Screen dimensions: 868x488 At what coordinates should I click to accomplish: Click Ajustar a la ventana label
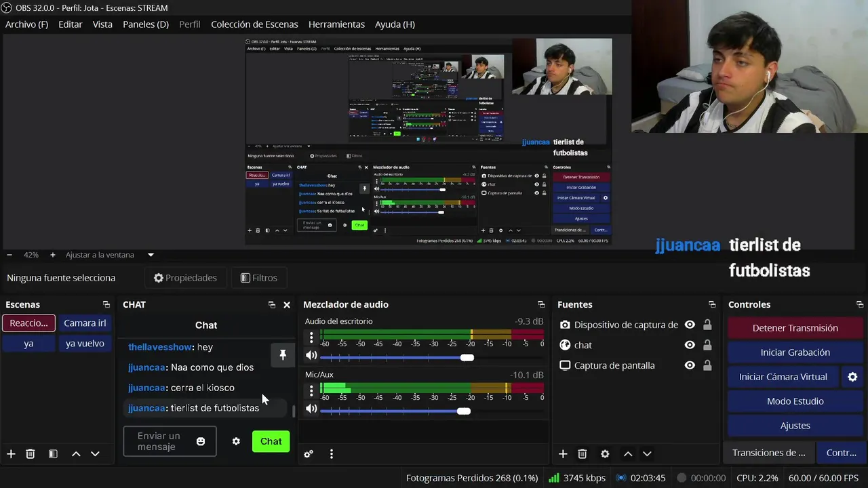click(100, 255)
